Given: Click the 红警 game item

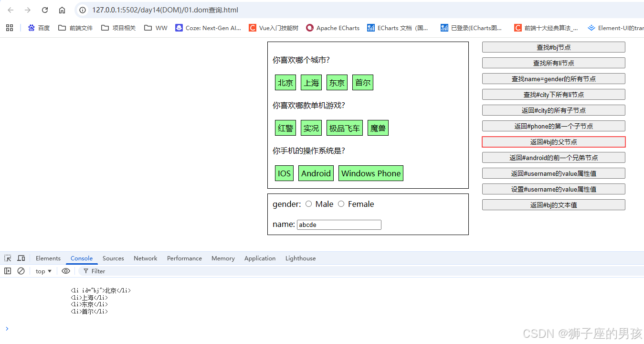Looking at the screenshot, I should tap(285, 128).
